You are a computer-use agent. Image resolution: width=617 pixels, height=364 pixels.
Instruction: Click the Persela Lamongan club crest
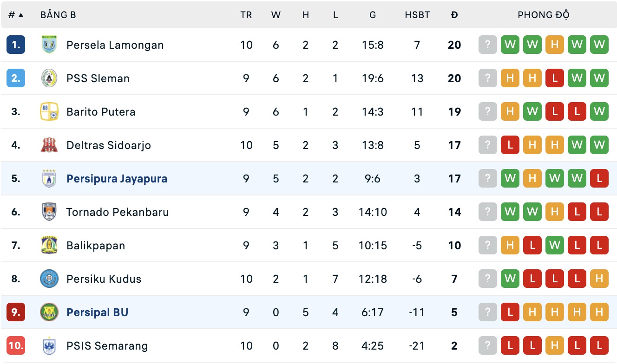[49, 45]
